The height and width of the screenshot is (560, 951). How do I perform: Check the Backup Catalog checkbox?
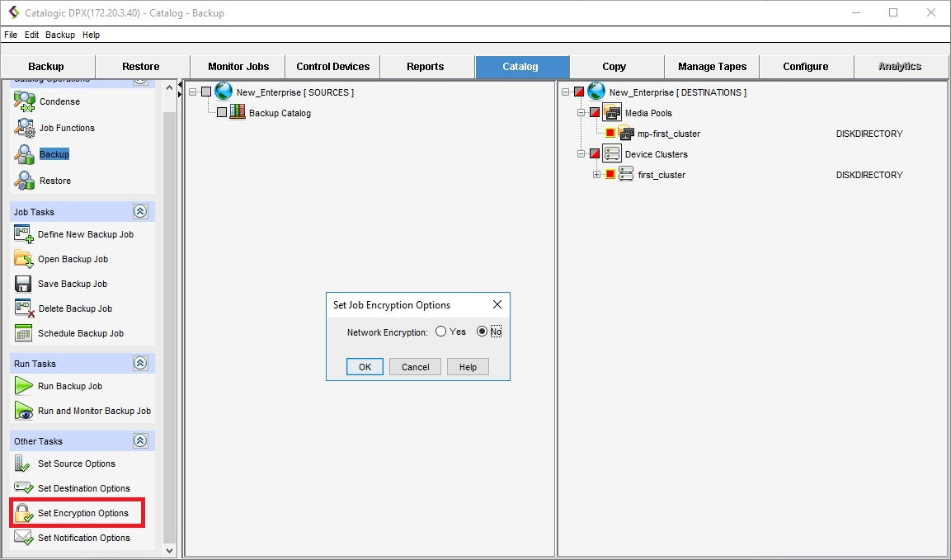(x=222, y=113)
